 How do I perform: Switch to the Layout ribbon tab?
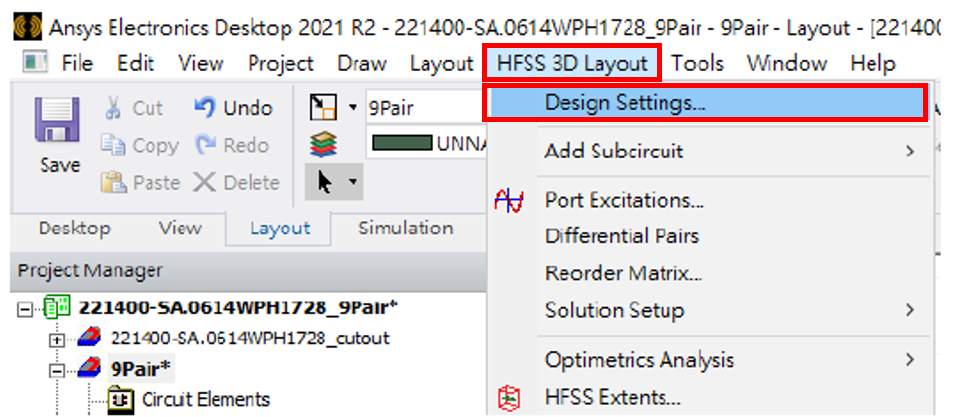[280, 229]
